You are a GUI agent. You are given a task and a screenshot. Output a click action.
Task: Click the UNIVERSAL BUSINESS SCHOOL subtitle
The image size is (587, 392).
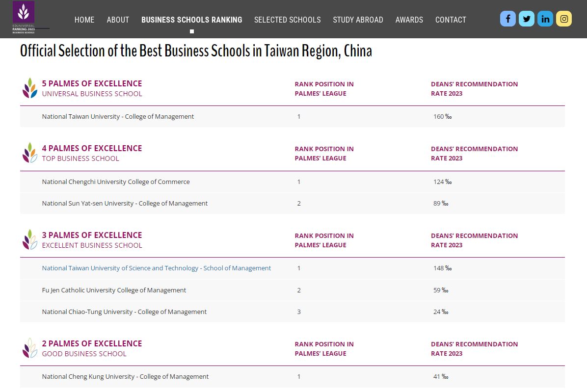coord(92,94)
